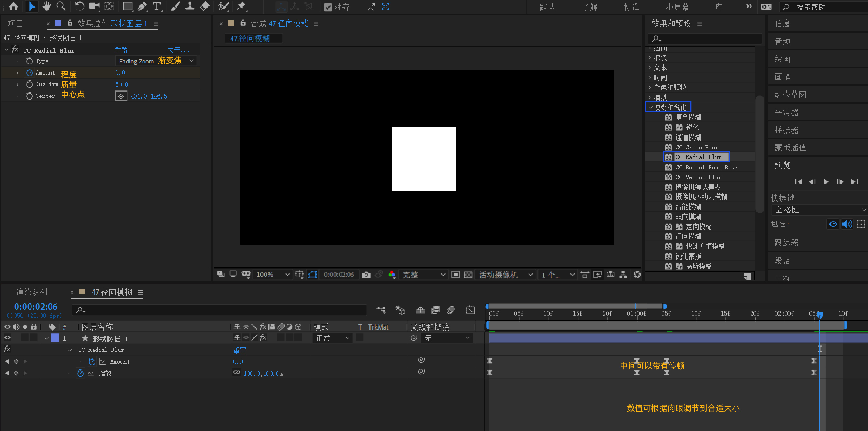Select the Hand tool
This screenshot has height=431, width=868.
[x=46, y=6]
